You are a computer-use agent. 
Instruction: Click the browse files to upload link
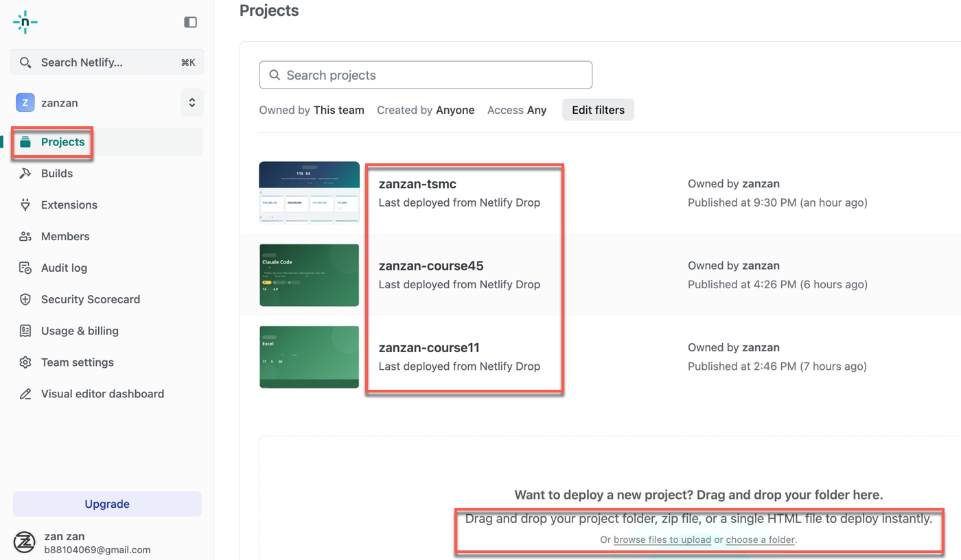tap(662, 539)
